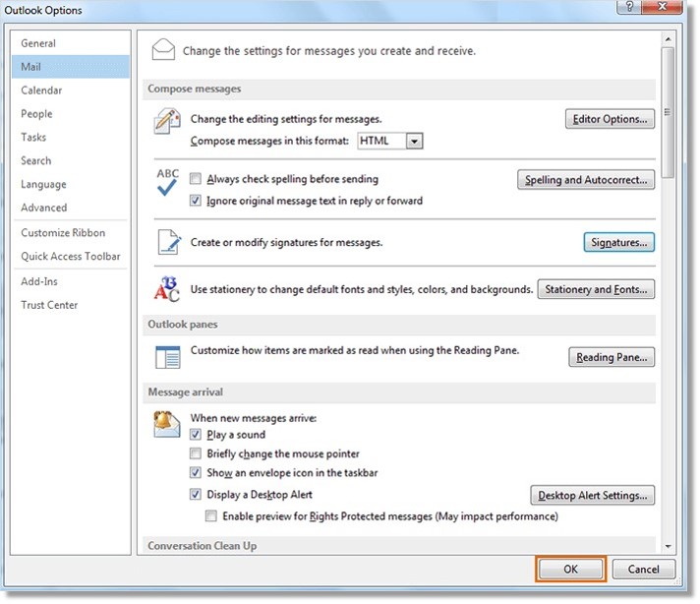
Task: Toggle Play a sound checkbox
Action: click(x=195, y=434)
